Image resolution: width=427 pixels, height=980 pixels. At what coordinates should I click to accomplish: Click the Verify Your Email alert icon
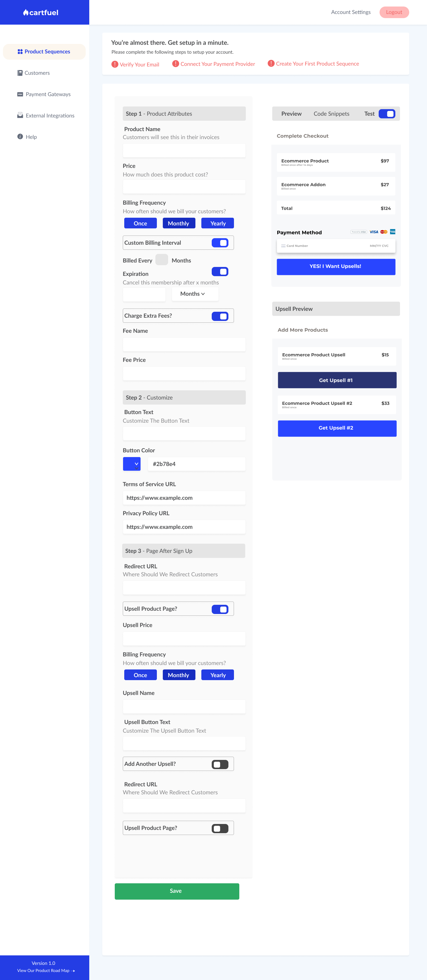coord(115,64)
